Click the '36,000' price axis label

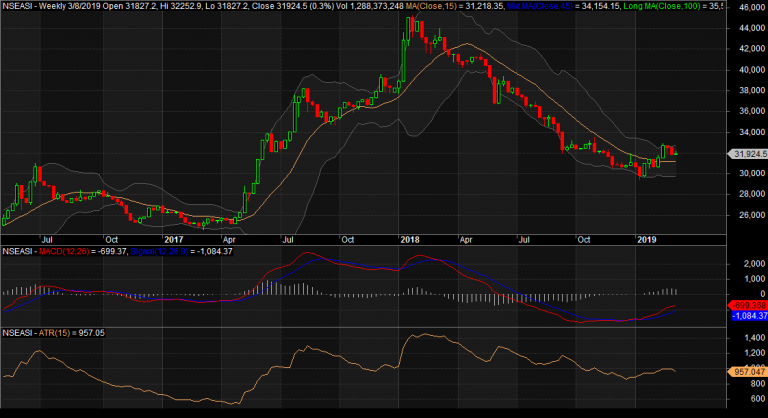coord(752,111)
